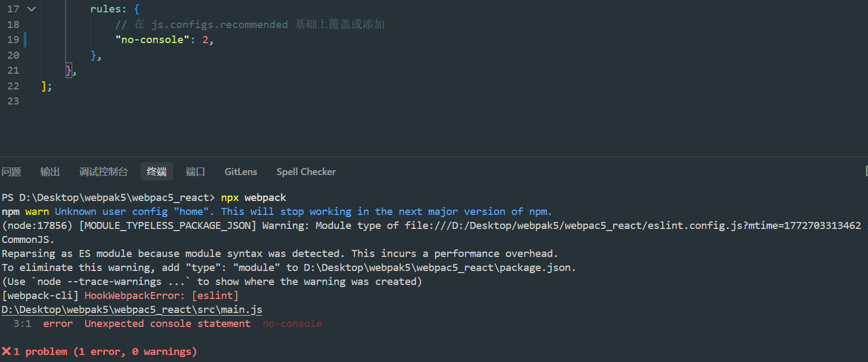Click the closing "];" on line 22

46,86
